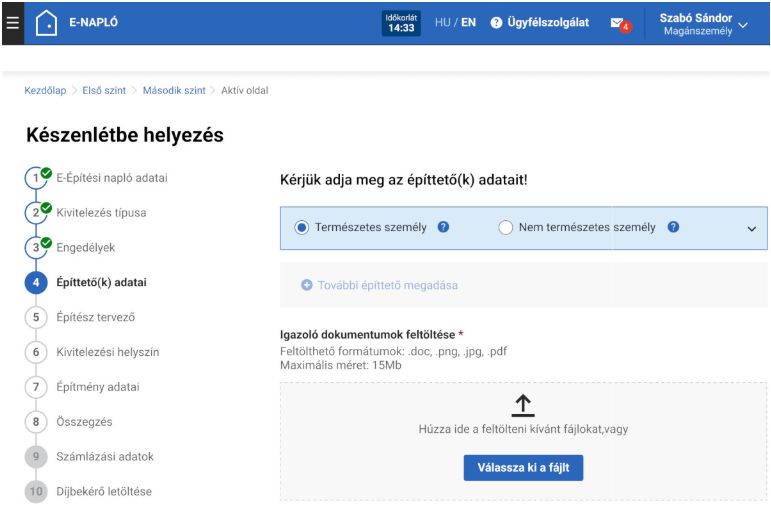
Task: Click the E-Napló house logo
Action: point(46,23)
